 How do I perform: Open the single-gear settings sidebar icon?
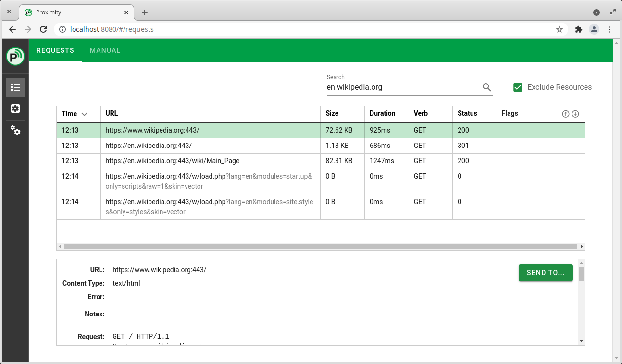[15, 109]
